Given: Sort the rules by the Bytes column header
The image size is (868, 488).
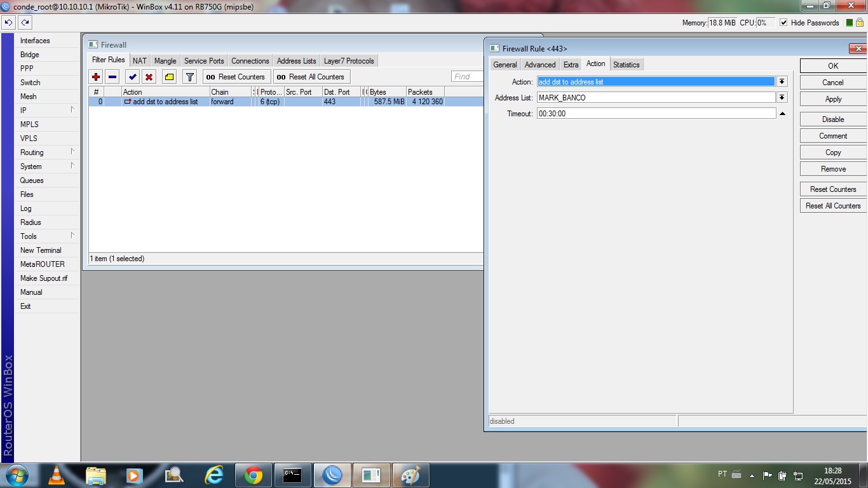Looking at the screenshot, I should click(386, 92).
